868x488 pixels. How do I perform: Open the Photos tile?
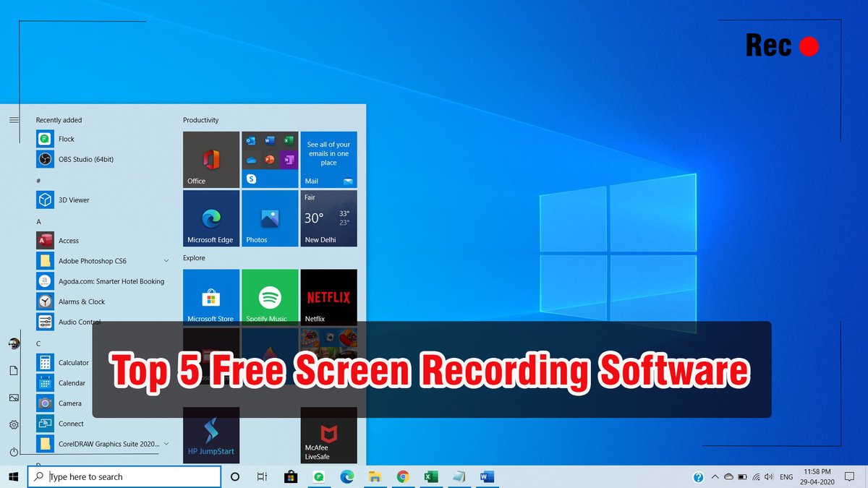coord(270,218)
